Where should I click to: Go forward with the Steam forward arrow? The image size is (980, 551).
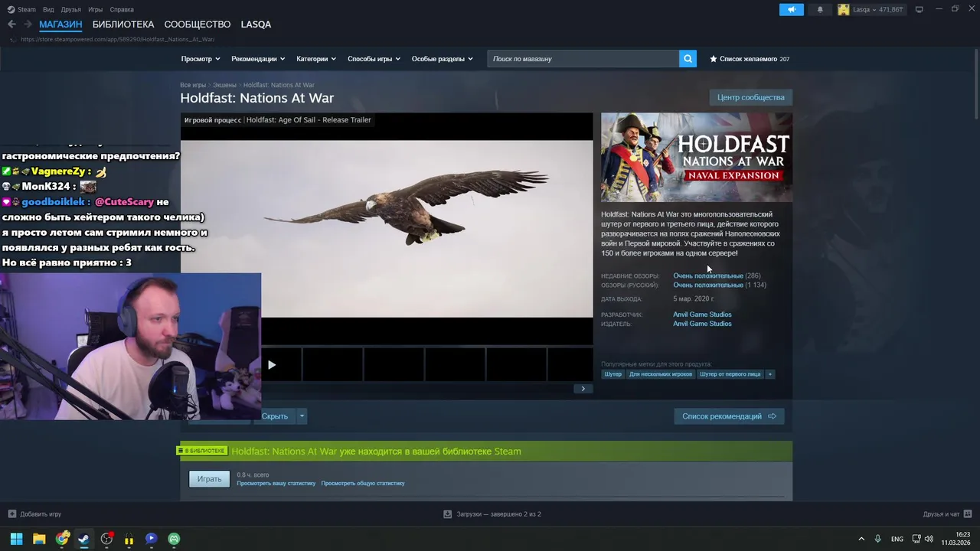pos(28,24)
